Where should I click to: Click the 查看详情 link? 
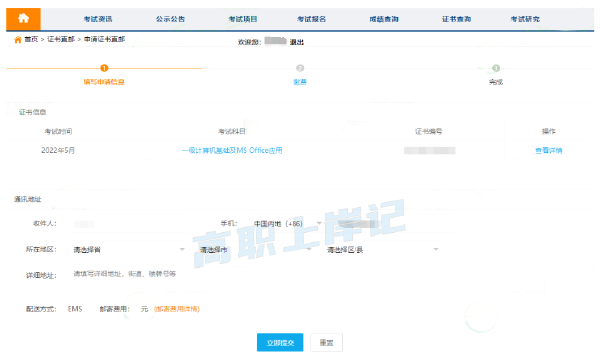(x=549, y=150)
